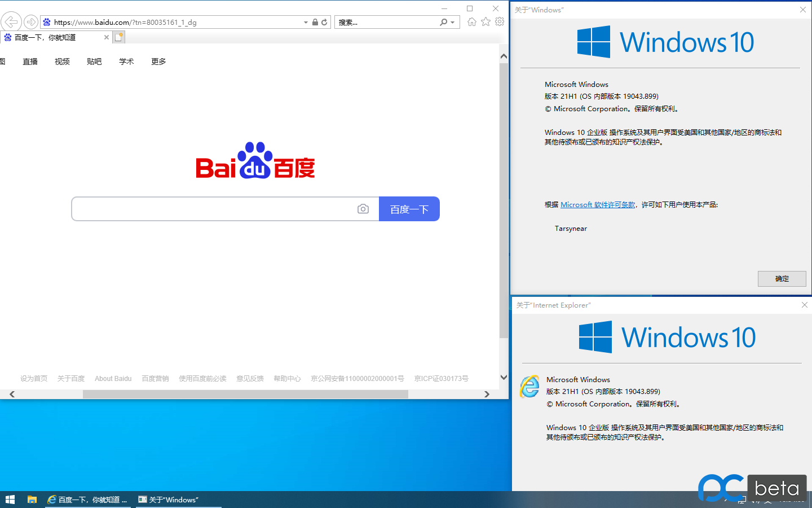Click the 百度一下 search button
The width and height of the screenshot is (812, 508).
point(409,209)
